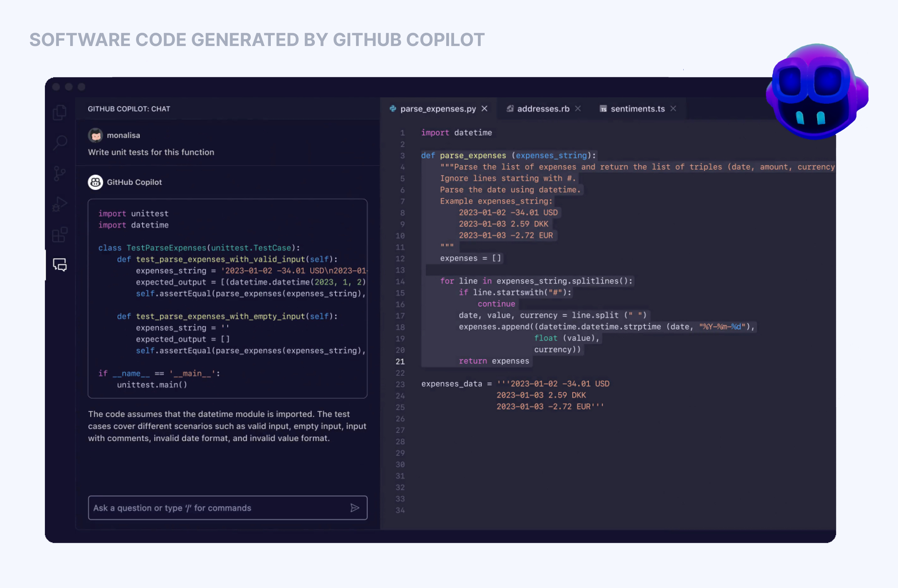Click line number 1 in editor gutter
898x588 pixels.
[402, 133]
